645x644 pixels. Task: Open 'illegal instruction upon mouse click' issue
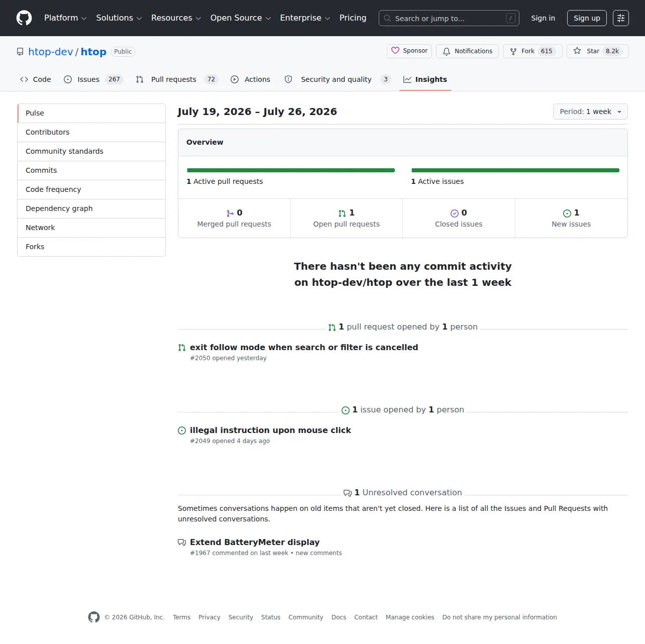[x=270, y=430]
